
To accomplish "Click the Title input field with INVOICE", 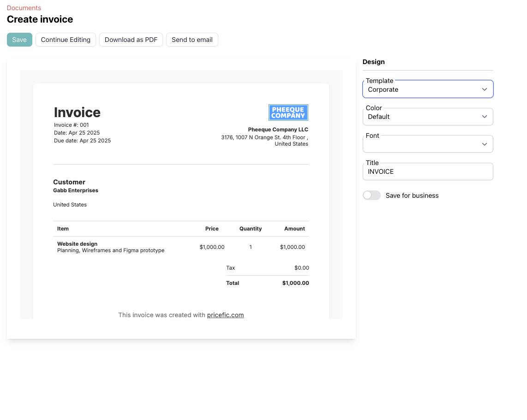I will [428, 172].
